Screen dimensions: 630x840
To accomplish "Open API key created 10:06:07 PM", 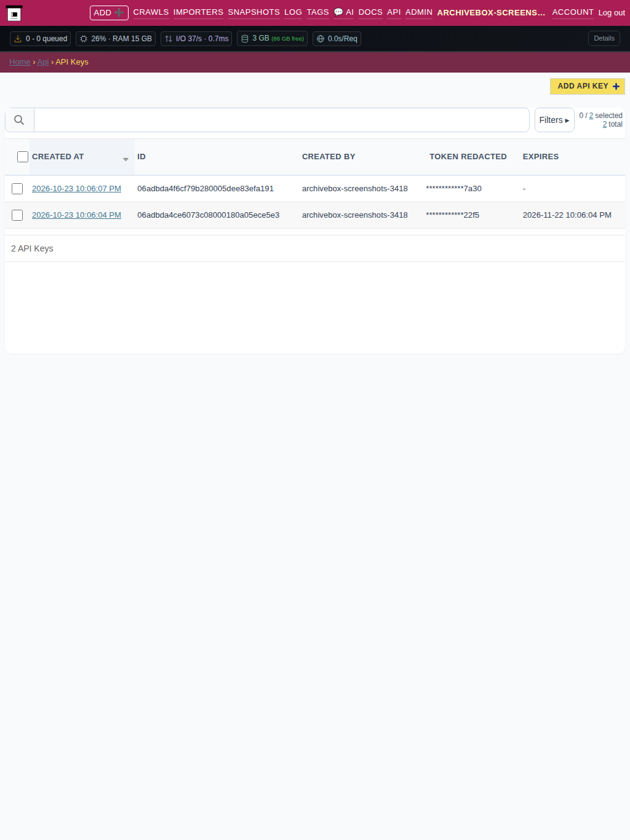I will click(76, 189).
